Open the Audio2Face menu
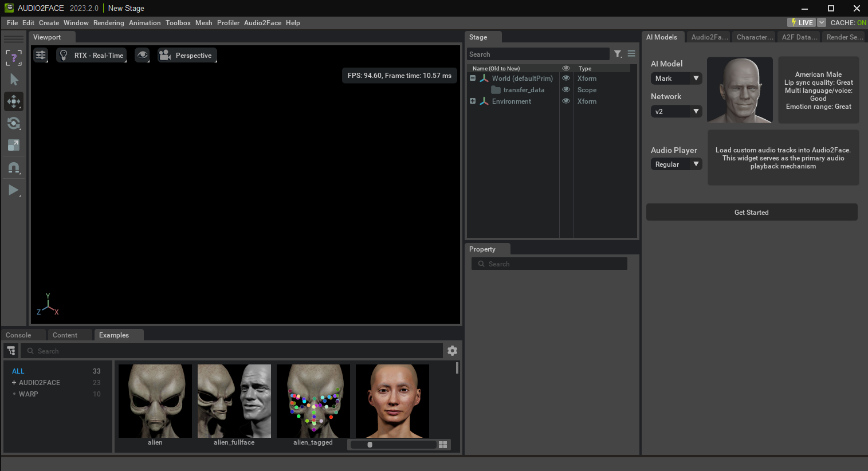The image size is (868, 471). coord(262,23)
